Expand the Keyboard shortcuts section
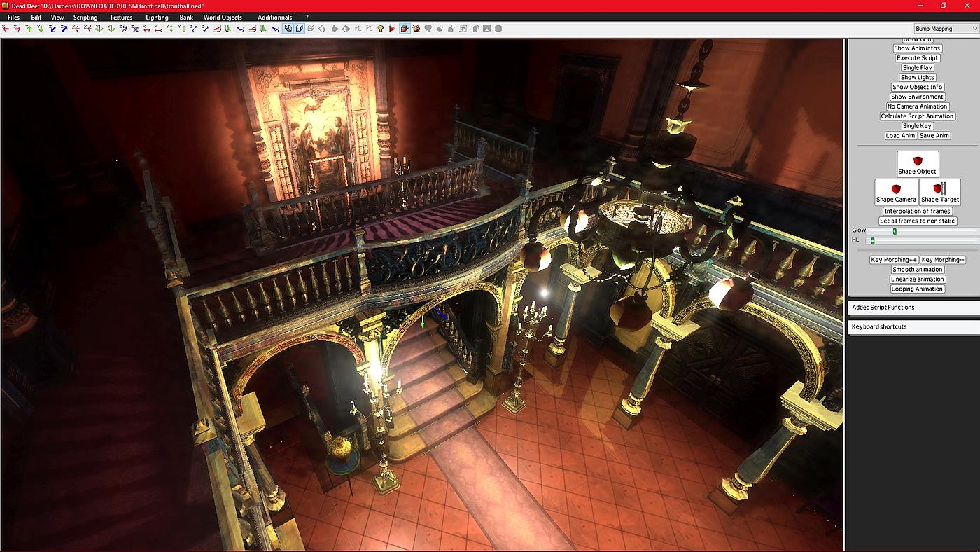The width and height of the screenshot is (980, 552). [913, 327]
